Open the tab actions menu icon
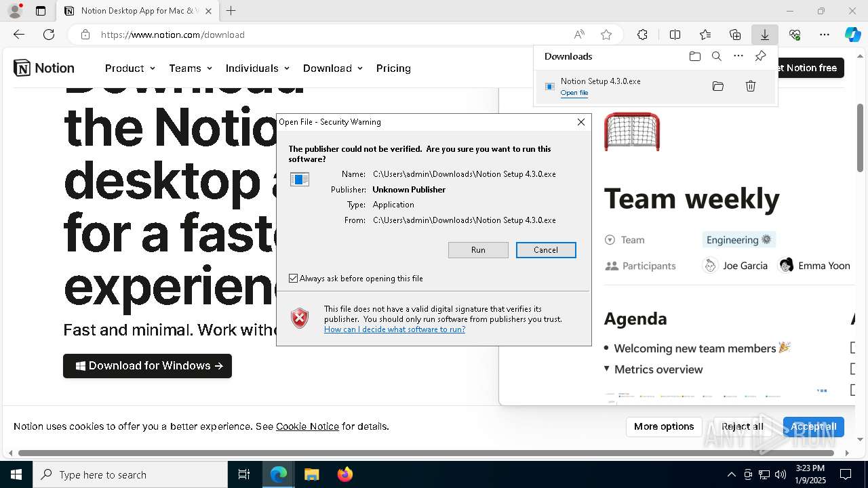The height and width of the screenshot is (488, 868). pos(41,11)
